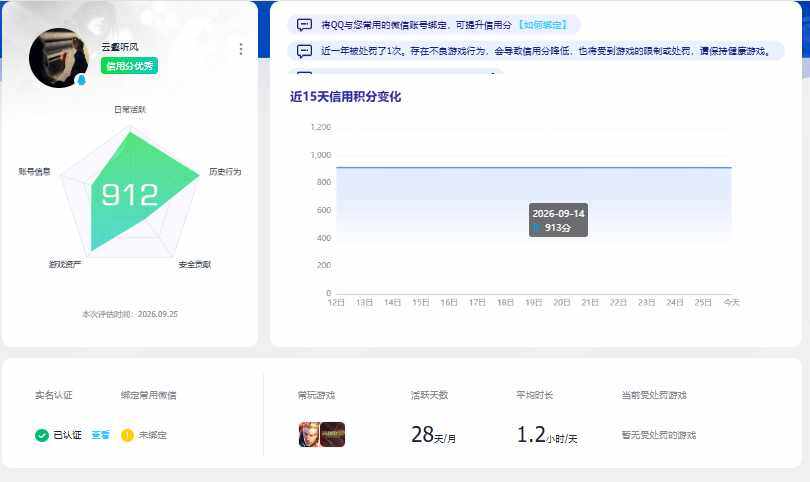810x482 pixels.
Task: Click the profile avatar picture
Action: click(58, 58)
